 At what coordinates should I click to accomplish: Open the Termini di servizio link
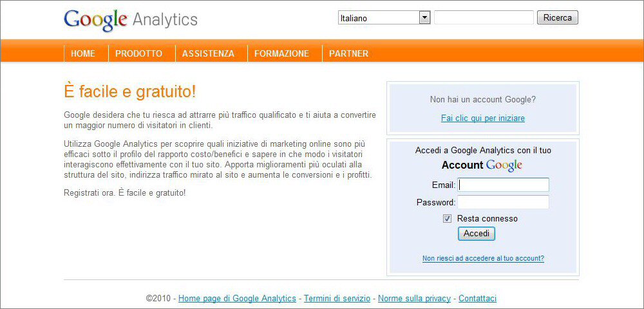(x=337, y=299)
